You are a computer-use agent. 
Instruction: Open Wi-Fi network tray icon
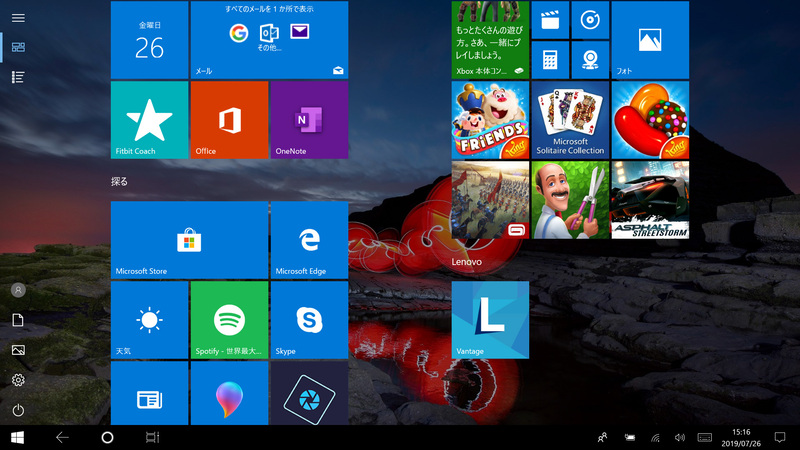[656, 438]
